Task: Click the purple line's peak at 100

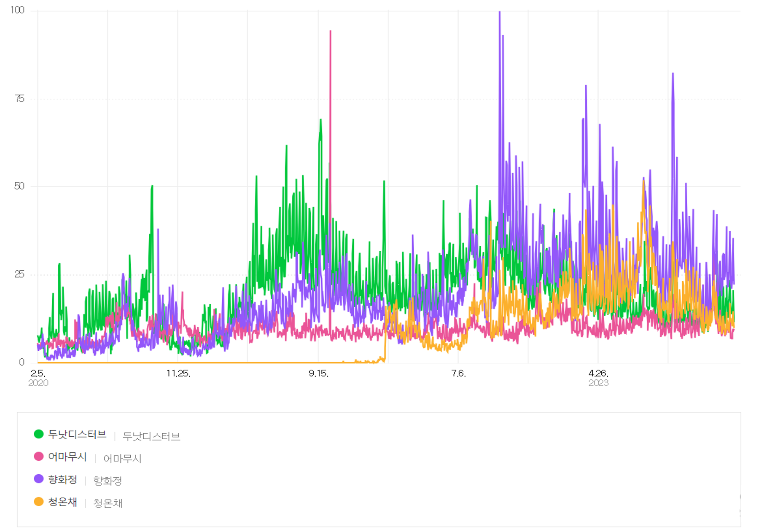Action: pos(500,12)
